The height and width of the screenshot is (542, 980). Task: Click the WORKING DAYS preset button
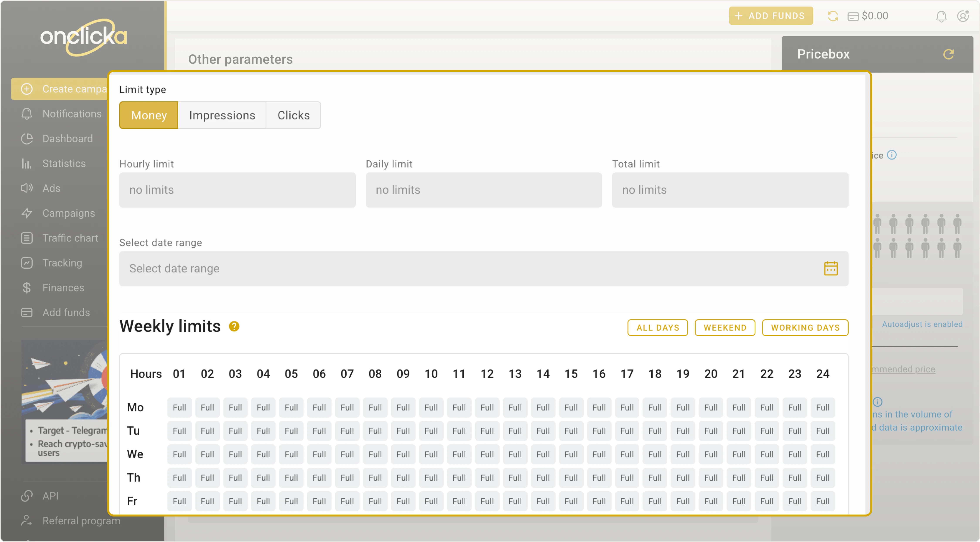click(805, 327)
